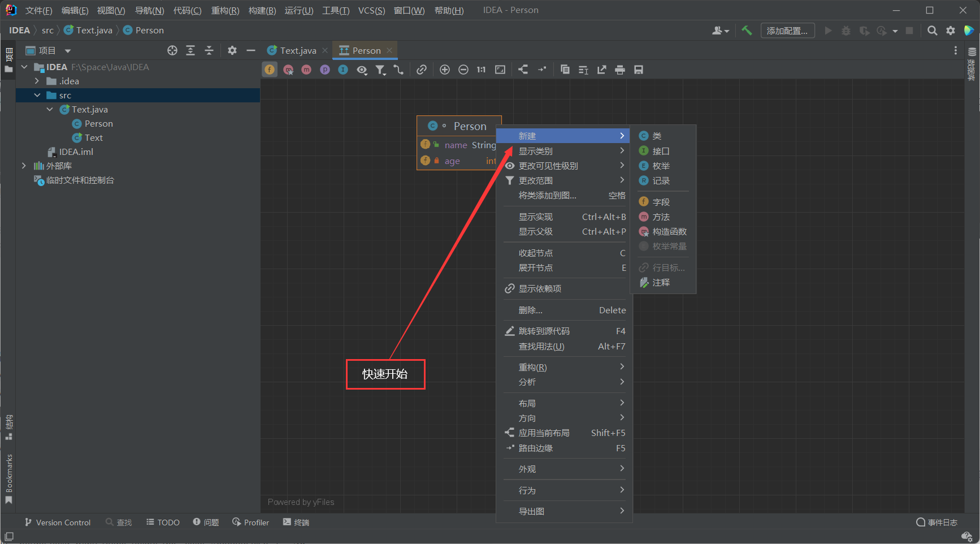Screen dimensions: 980x544
Task: Expand the .idea folder
Action: point(37,81)
